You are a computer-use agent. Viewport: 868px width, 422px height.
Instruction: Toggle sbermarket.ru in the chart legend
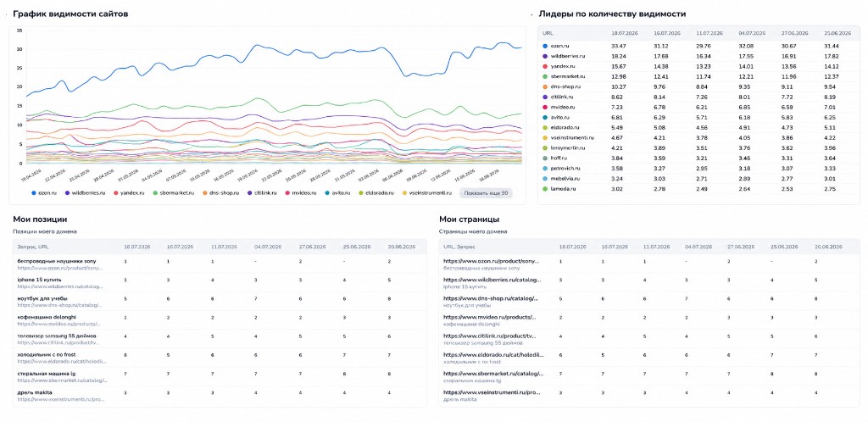[173, 193]
